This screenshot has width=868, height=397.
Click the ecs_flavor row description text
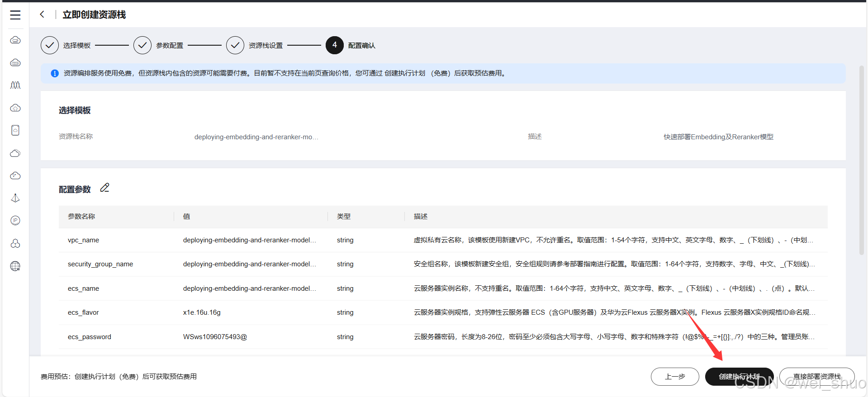point(615,312)
